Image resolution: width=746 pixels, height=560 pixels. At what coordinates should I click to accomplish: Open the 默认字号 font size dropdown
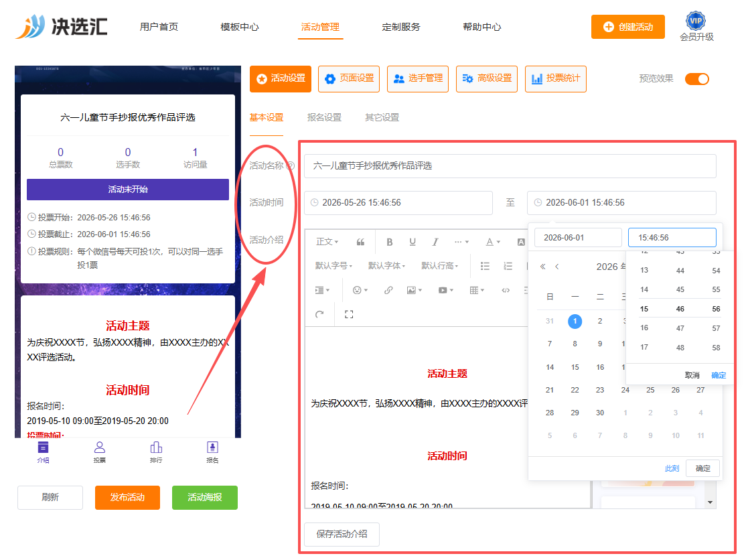333,266
